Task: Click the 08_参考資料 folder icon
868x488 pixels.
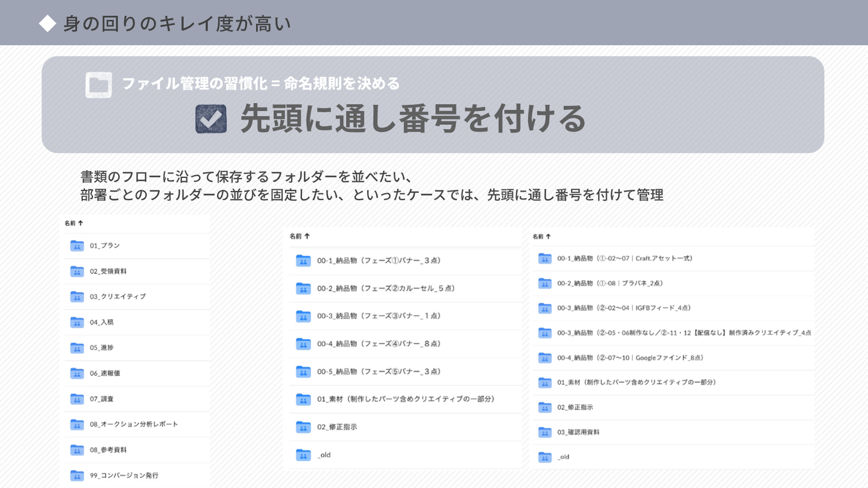Action: click(x=77, y=450)
